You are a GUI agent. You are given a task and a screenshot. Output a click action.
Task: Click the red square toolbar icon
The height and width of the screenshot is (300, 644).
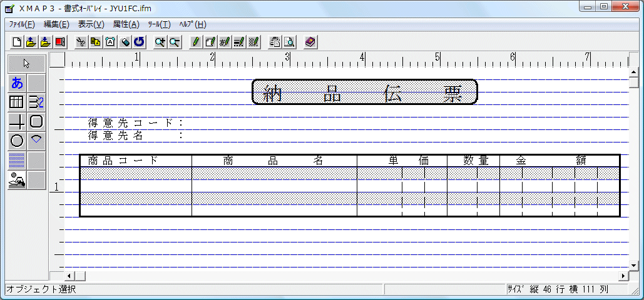point(60,41)
